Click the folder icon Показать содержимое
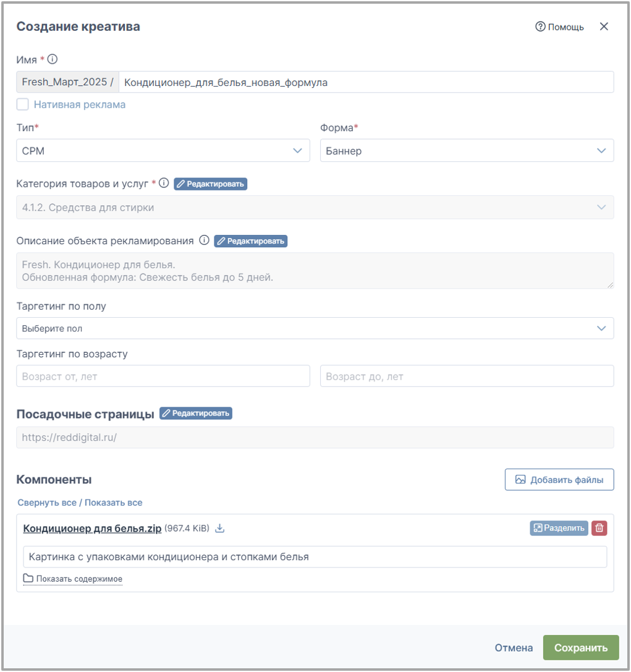Screen dimensions: 631x672 click(x=28, y=578)
